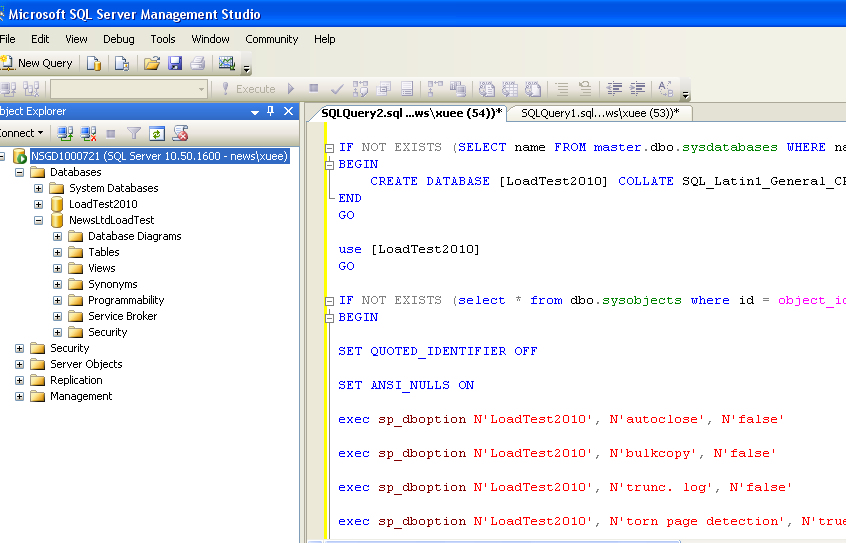846x543 pixels.
Task: Click the Analysis Services query icon
Action: [122, 64]
